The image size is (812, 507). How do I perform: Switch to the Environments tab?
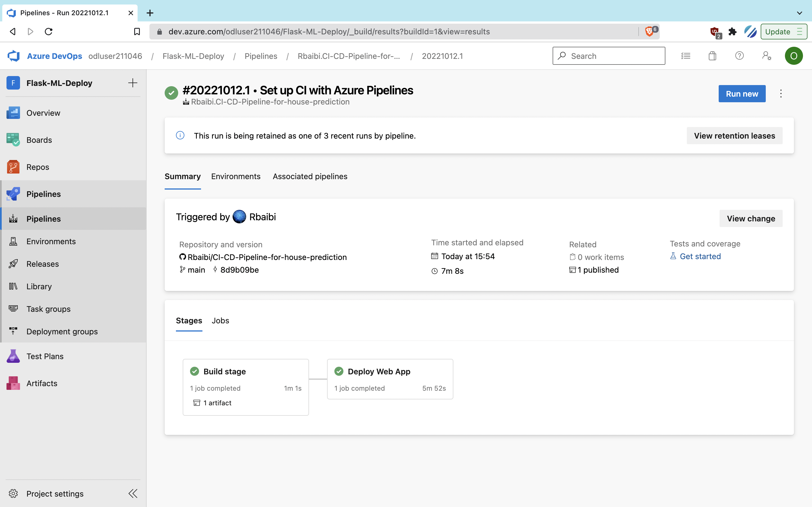[235, 176]
